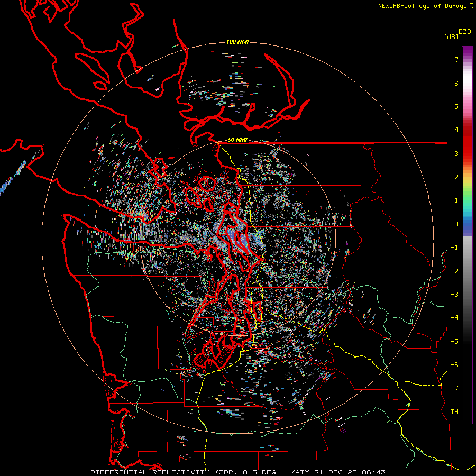Viewport: 476px width, 476px height.
Task: Select the 6 value on the scale
Action: pyautogui.click(x=456, y=83)
